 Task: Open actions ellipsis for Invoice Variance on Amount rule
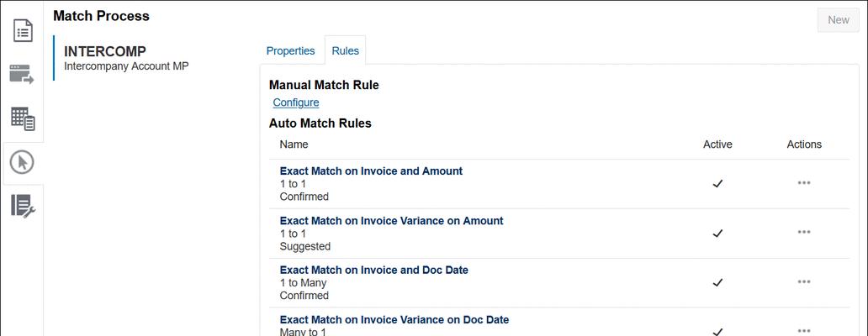point(804,233)
